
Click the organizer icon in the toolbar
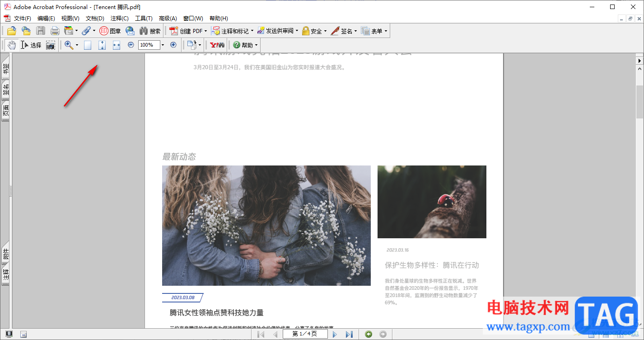point(69,31)
